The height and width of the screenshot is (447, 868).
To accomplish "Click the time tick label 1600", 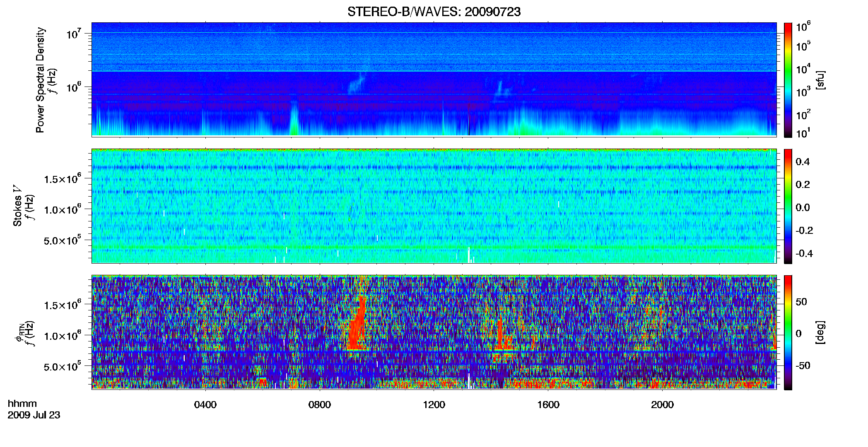I will pos(548,405).
